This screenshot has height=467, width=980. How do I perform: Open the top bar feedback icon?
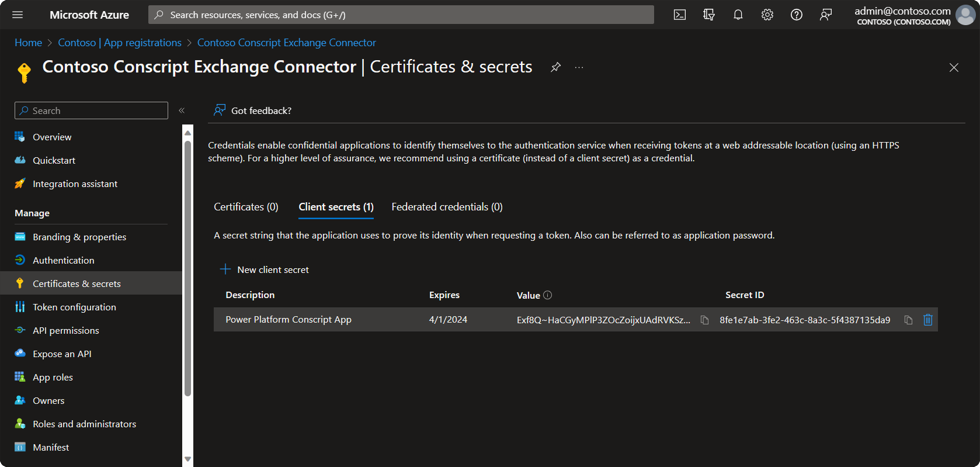click(826, 15)
